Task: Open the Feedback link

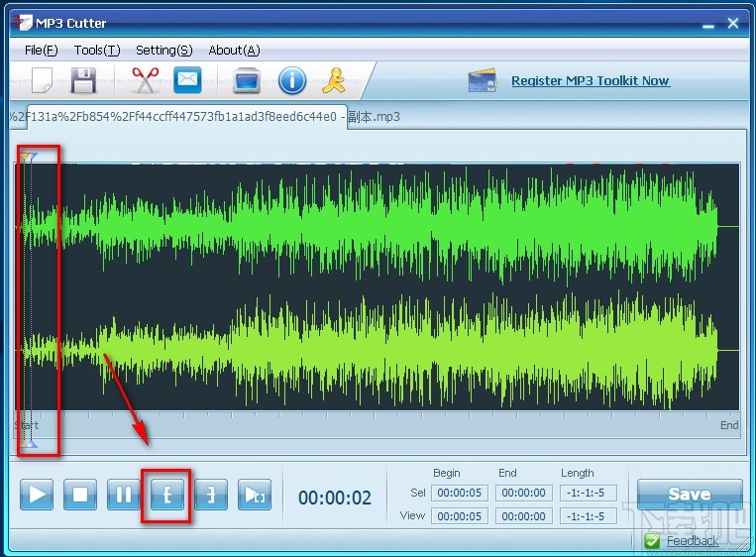Action: tap(693, 541)
